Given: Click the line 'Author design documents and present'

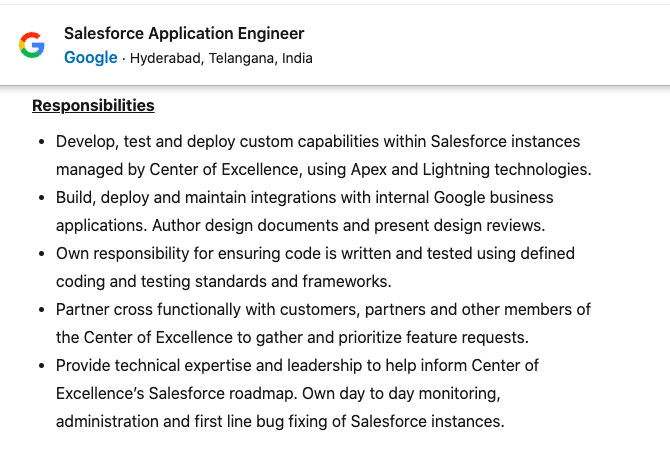Looking at the screenshot, I should [301, 226].
